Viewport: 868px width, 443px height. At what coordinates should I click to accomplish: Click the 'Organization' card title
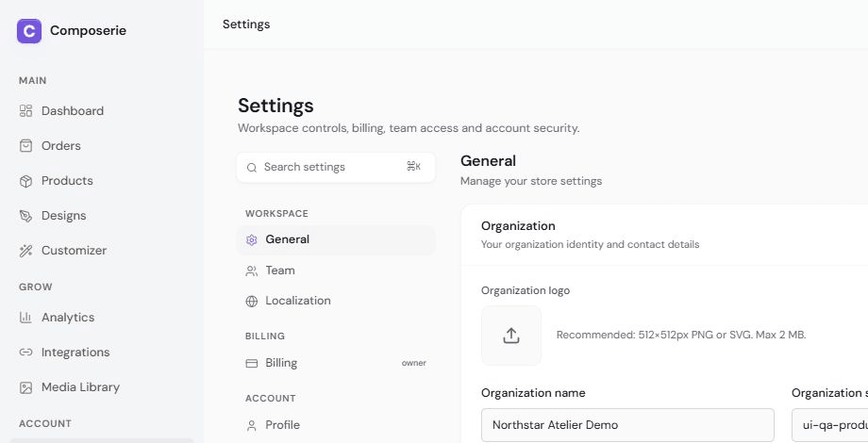pos(518,225)
